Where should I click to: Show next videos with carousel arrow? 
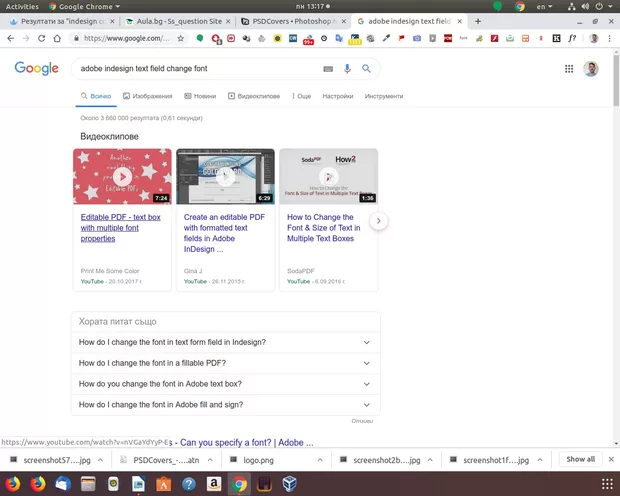(x=378, y=221)
